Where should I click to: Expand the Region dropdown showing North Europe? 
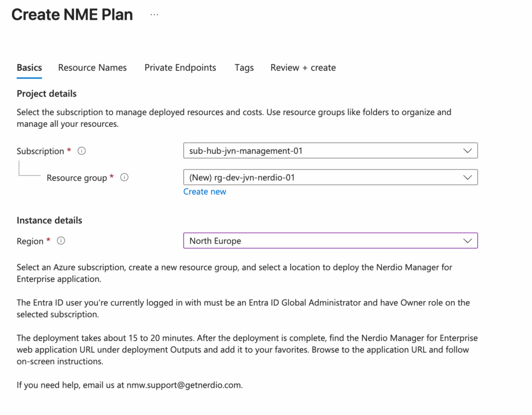point(330,241)
